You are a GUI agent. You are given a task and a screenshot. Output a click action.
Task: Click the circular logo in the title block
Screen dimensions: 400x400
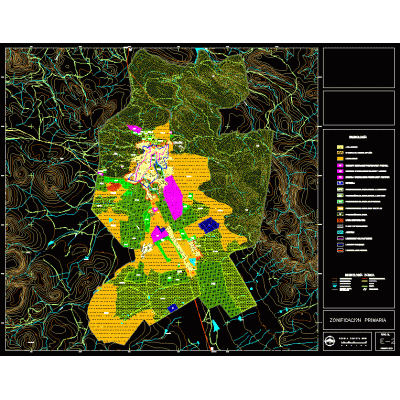click(331, 341)
